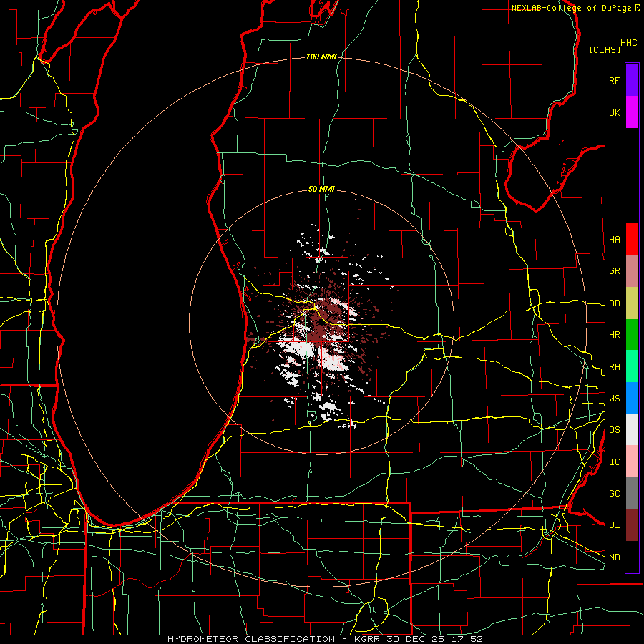Click the HR legend label
The image size is (644, 644).
(x=614, y=335)
